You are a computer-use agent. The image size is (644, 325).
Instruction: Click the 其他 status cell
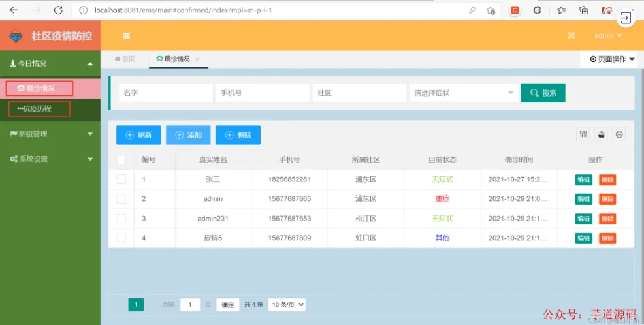(442, 238)
